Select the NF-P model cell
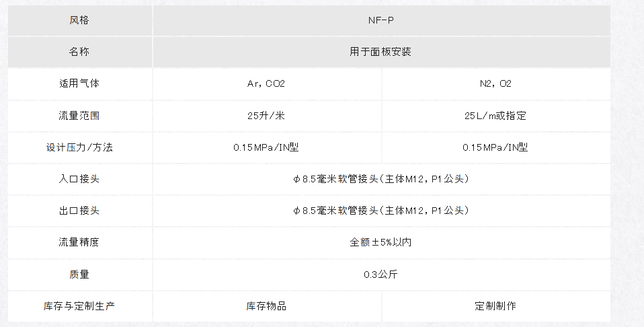 pos(381,20)
